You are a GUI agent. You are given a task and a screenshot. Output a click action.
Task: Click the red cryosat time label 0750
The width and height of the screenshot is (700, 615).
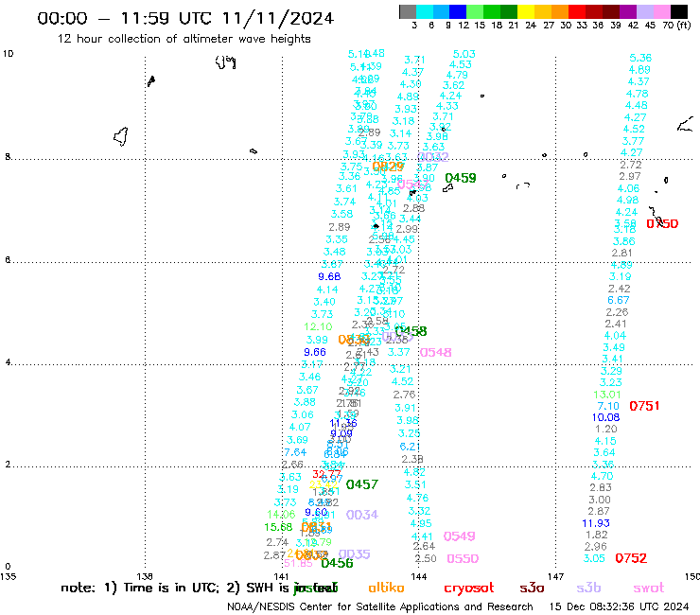tap(662, 223)
